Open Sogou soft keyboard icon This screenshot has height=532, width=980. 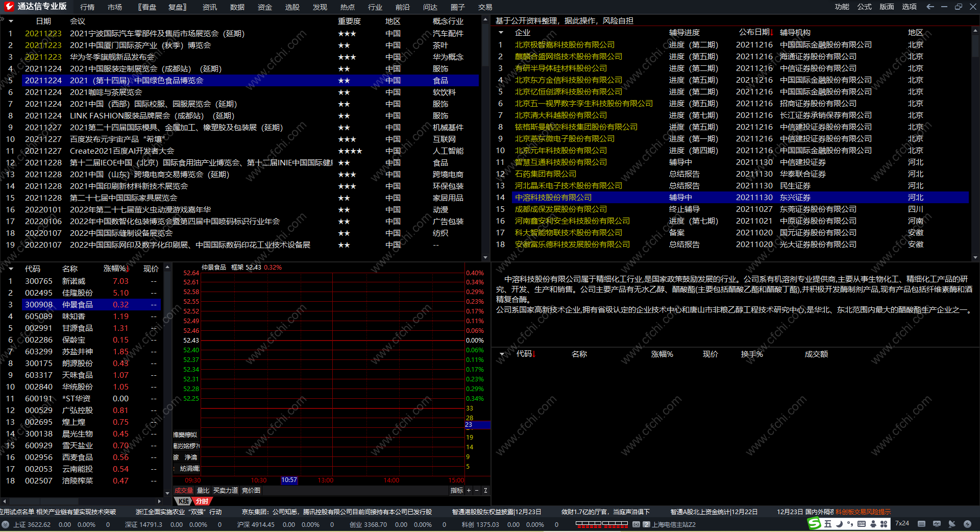tap(862, 524)
